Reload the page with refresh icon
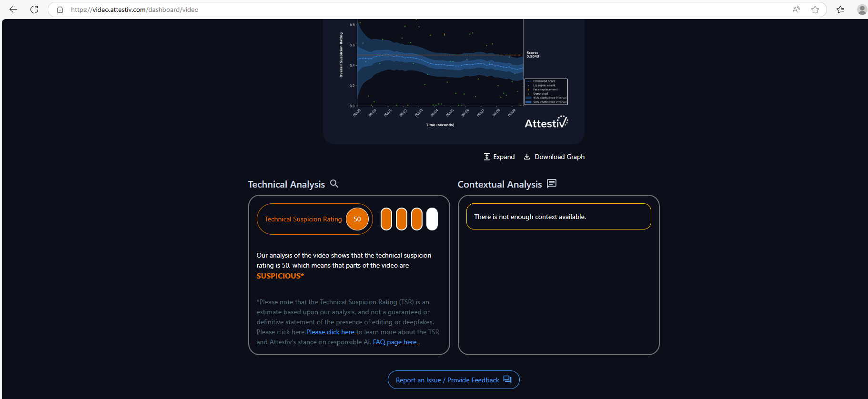The width and height of the screenshot is (868, 399). (x=34, y=10)
